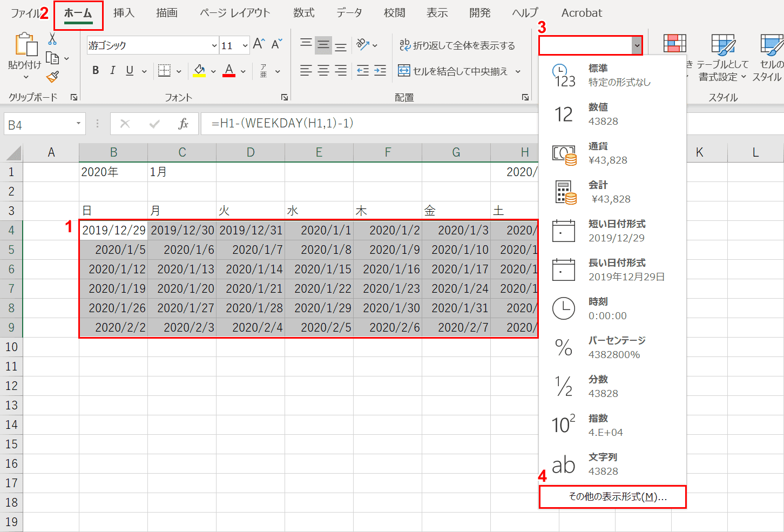The height and width of the screenshot is (532, 784).
Task: Open the number format dropdown arrow
Action: (x=637, y=46)
